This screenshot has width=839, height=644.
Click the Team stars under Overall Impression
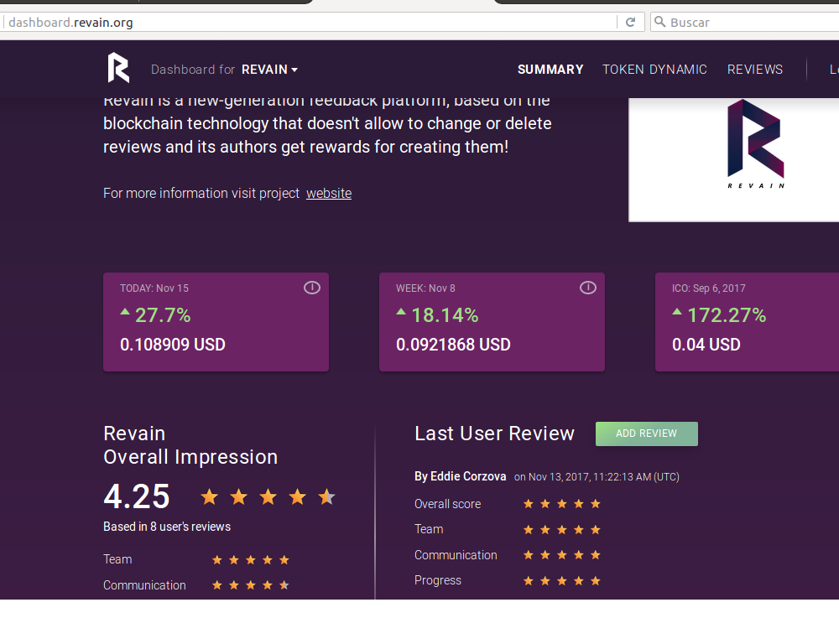coord(250,560)
